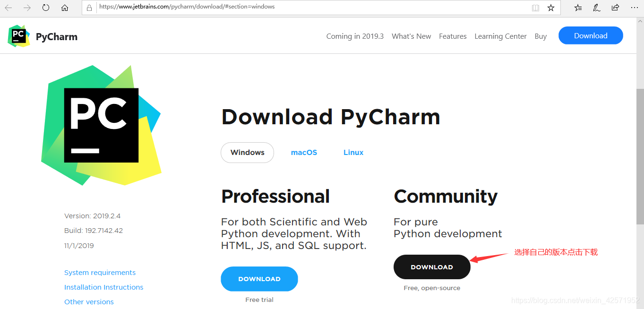Switch to the macOS tab

point(304,153)
